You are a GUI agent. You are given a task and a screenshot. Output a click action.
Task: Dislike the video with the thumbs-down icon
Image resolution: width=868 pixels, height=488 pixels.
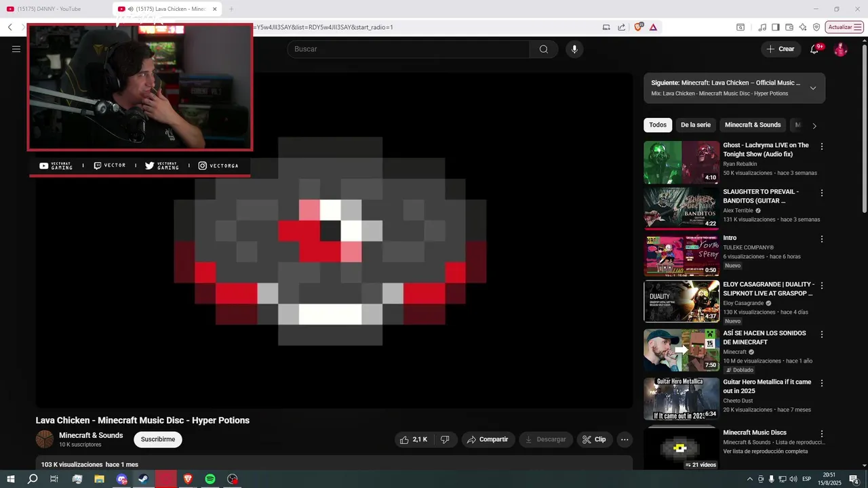pyautogui.click(x=445, y=439)
